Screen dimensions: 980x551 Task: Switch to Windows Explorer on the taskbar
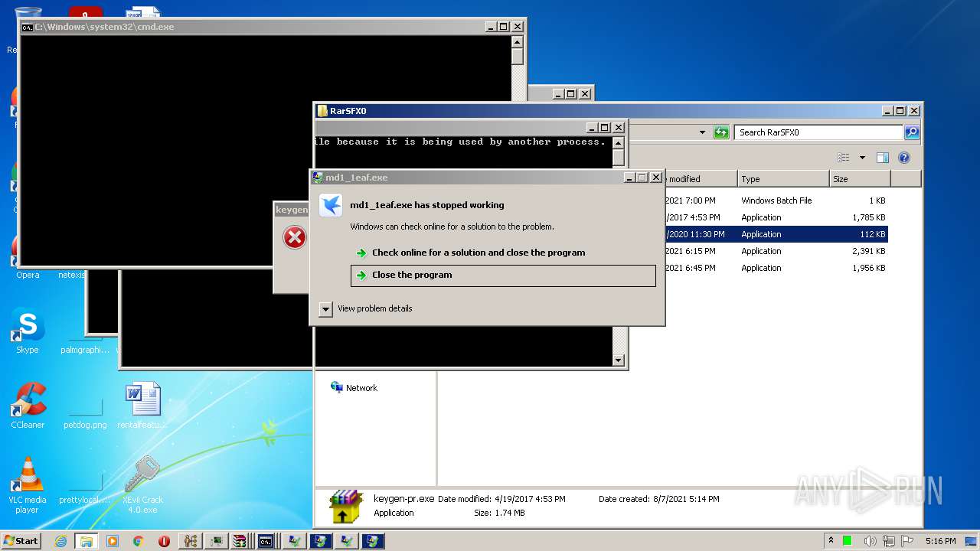point(86,541)
